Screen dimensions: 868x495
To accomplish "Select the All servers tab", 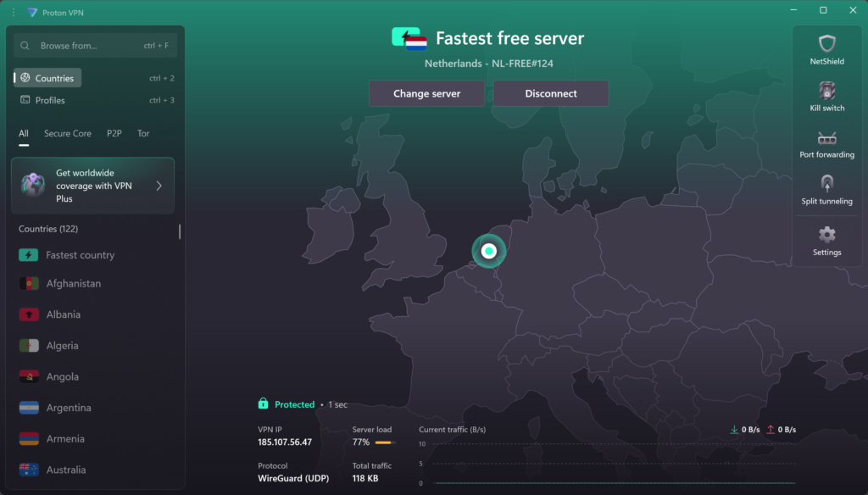I will click(23, 133).
